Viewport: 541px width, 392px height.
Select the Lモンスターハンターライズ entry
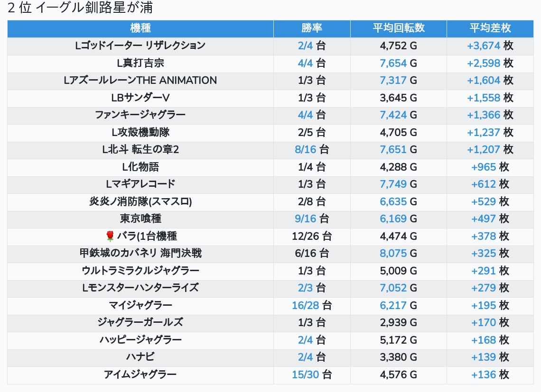point(140,288)
